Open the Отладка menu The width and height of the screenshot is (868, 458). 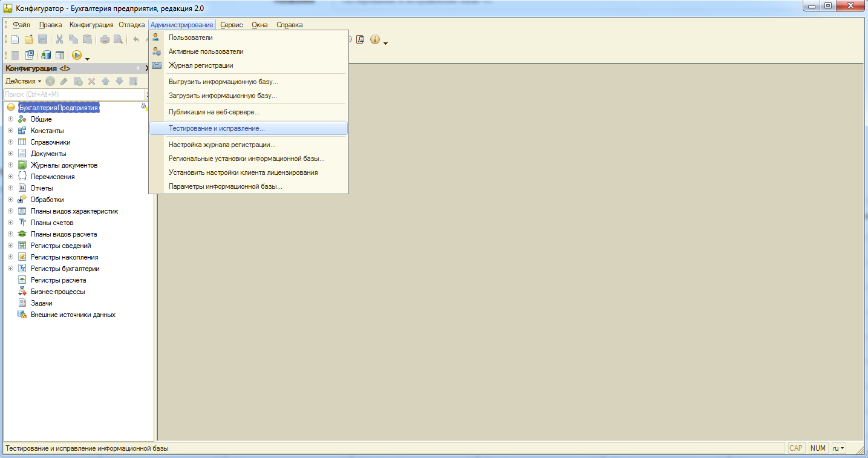(x=131, y=25)
